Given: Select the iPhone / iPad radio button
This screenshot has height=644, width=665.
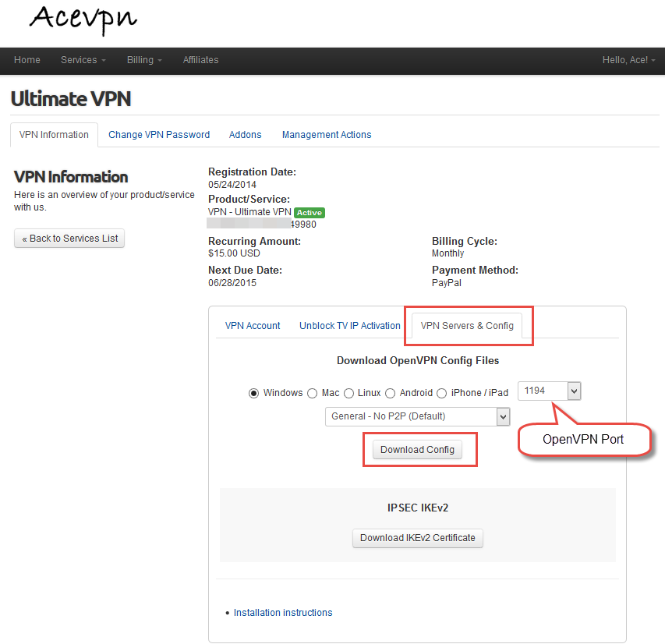Looking at the screenshot, I should pyautogui.click(x=441, y=393).
